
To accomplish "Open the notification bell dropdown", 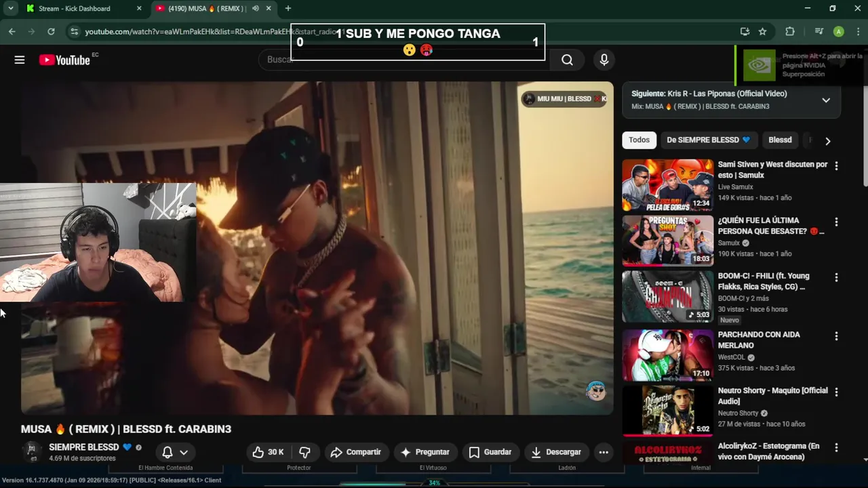I will 175,452.
